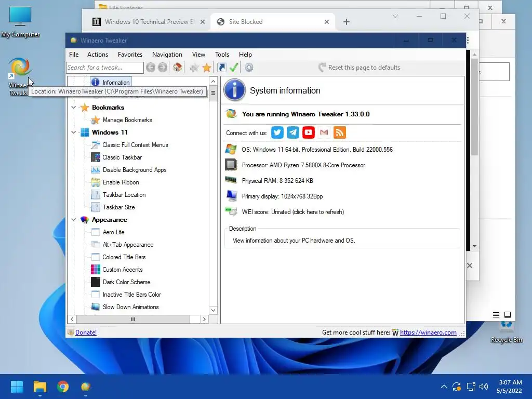Open the Navigation menu
Image resolution: width=532 pixels, height=399 pixels.
coord(167,54)
